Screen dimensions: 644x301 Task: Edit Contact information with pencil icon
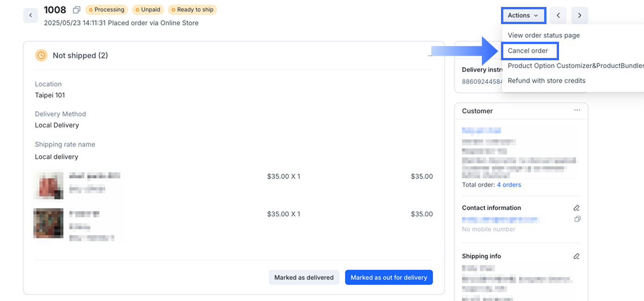[577, 208]
